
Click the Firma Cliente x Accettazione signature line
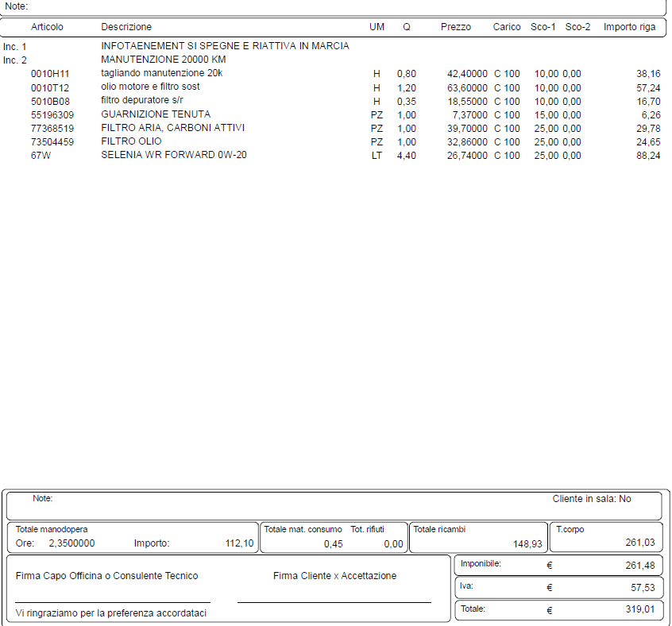pos(334,601)
